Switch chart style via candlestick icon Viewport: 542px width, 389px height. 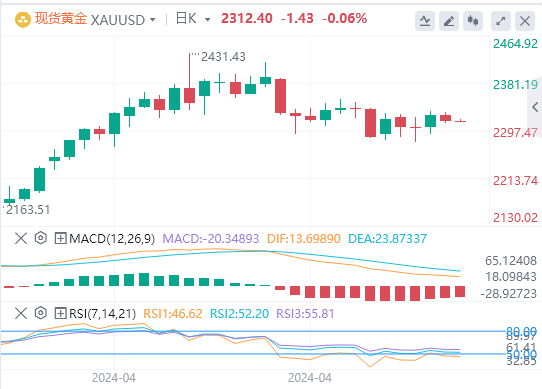[x=473, y=21]
